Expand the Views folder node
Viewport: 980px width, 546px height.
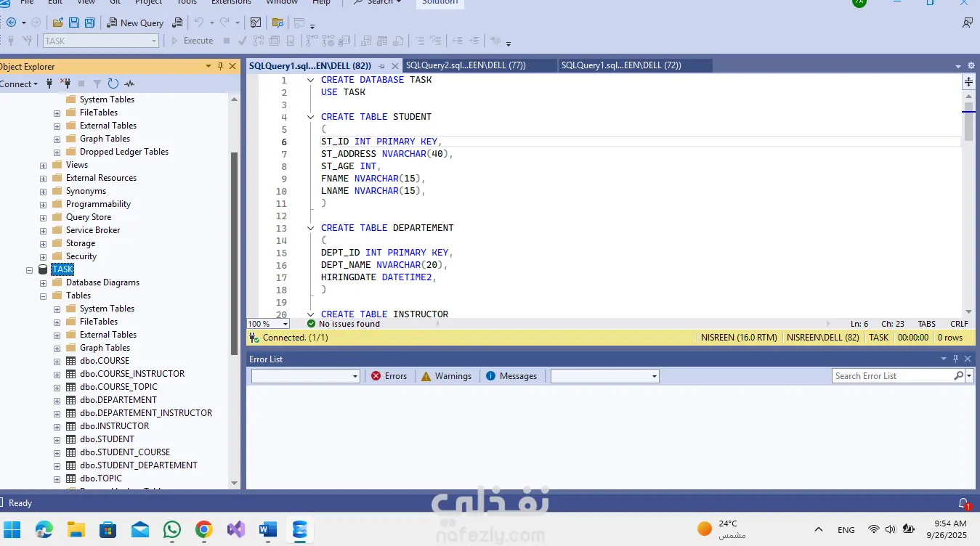[x=44, y=165]
